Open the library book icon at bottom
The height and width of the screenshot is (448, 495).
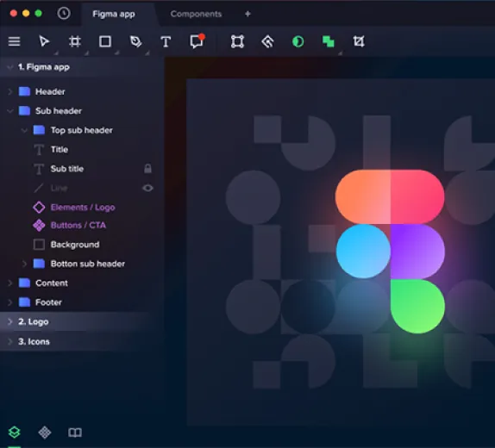[x=75, y=432]
